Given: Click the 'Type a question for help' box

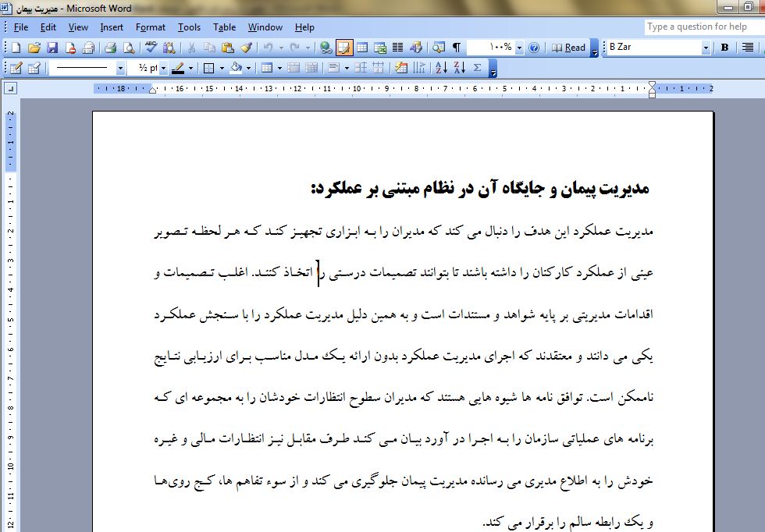Looking at the screenshot, I should coord(702,27).
